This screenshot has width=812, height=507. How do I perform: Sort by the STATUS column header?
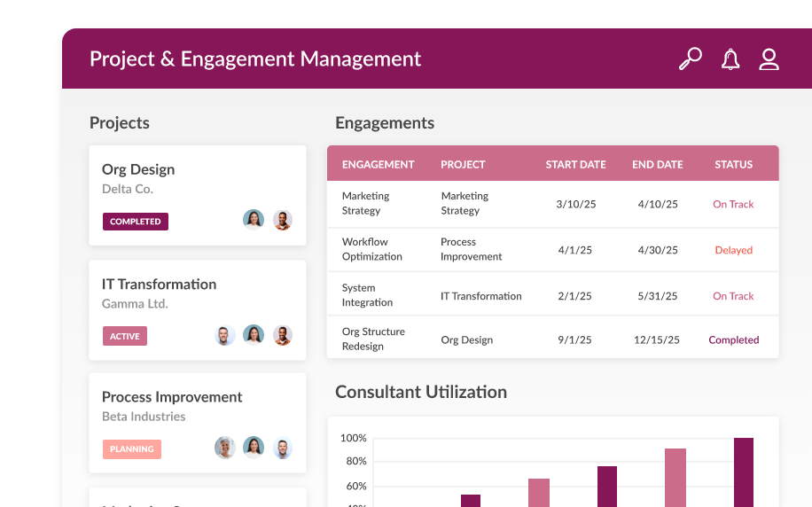[x=733, y=164]
